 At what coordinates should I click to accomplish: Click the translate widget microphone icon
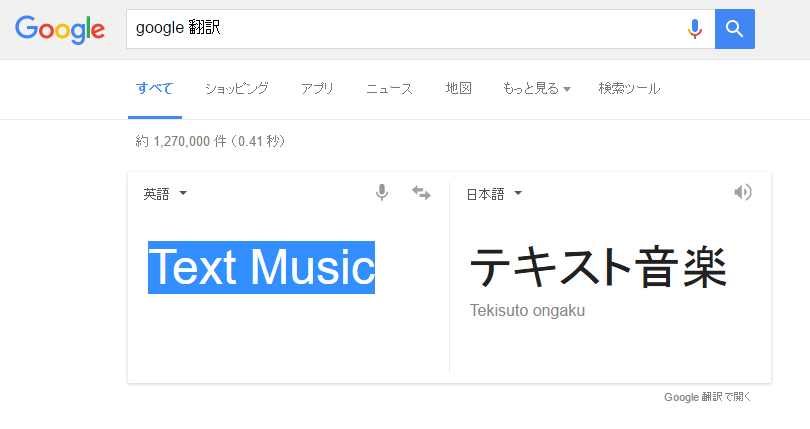(x=382, y=193)
